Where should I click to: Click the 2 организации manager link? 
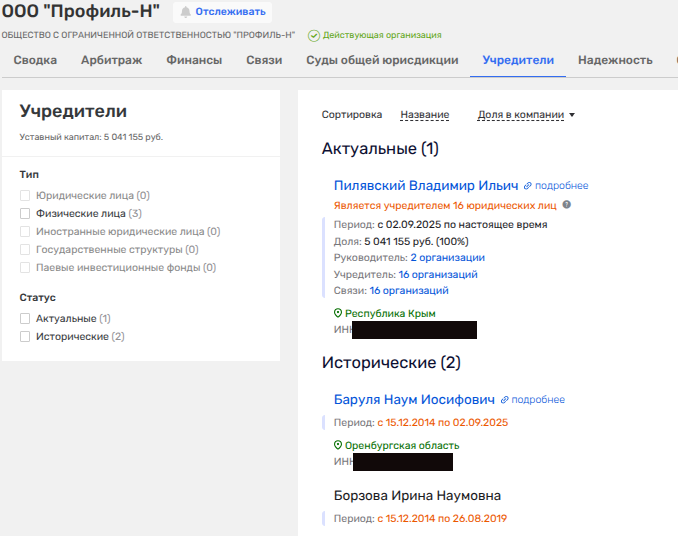[446, 258]
